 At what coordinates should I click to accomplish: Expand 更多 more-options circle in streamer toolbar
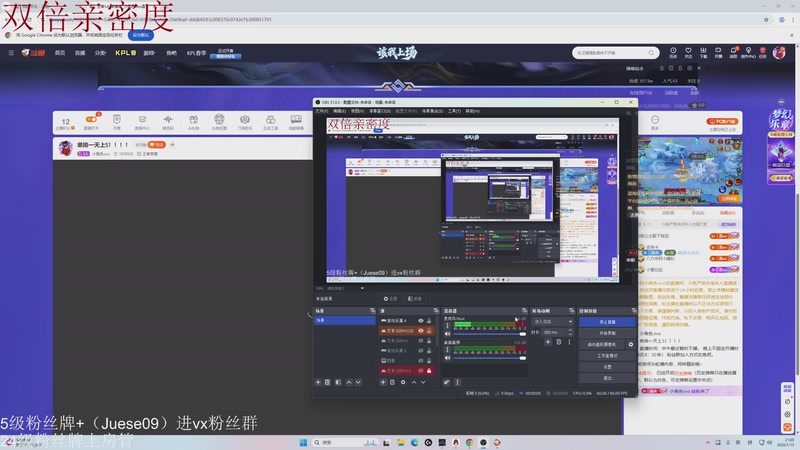655,122
